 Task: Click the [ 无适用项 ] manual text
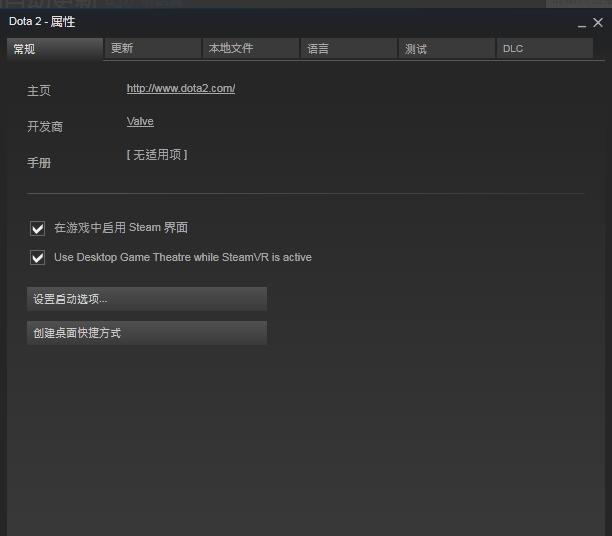[x=157, y=155]
